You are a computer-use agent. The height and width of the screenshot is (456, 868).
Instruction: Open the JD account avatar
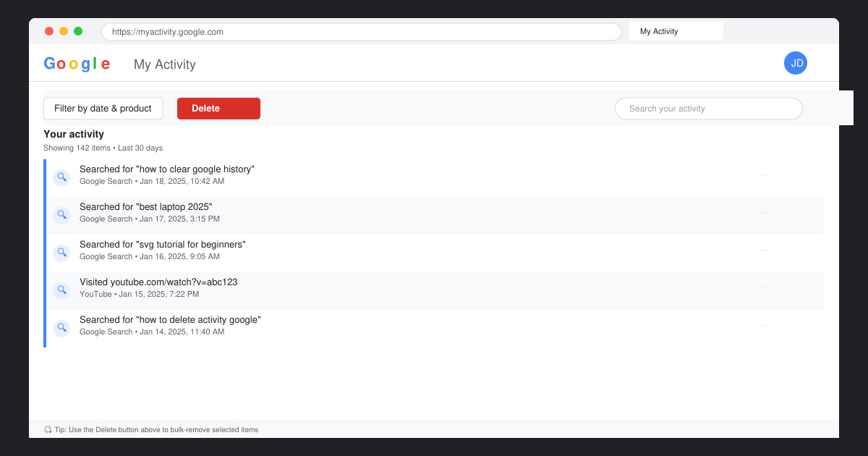tap(796, 63)
